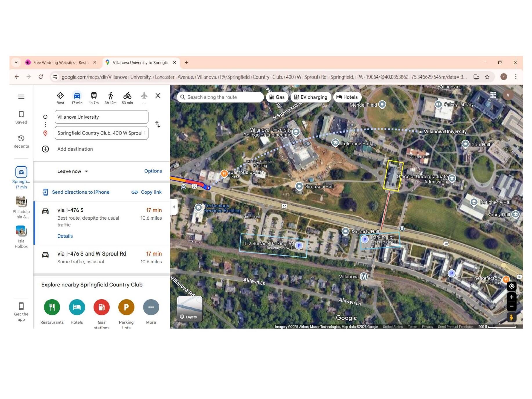Click the Villanova University starting point field

point(102,117)
